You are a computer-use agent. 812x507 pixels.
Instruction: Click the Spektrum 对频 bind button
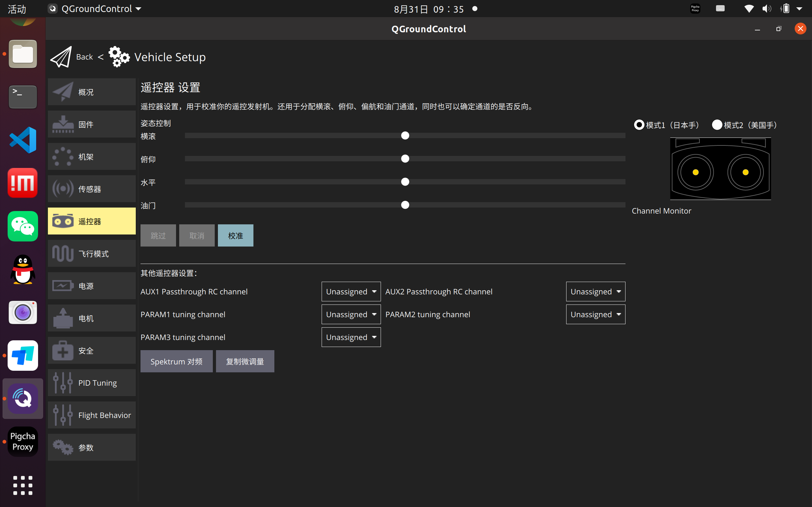[176, 362]
